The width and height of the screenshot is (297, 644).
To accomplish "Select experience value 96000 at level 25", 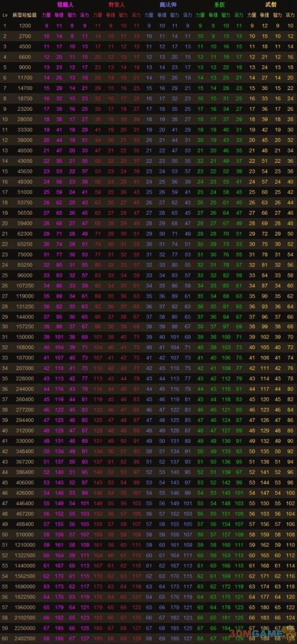I will click(x=25, y=275).
